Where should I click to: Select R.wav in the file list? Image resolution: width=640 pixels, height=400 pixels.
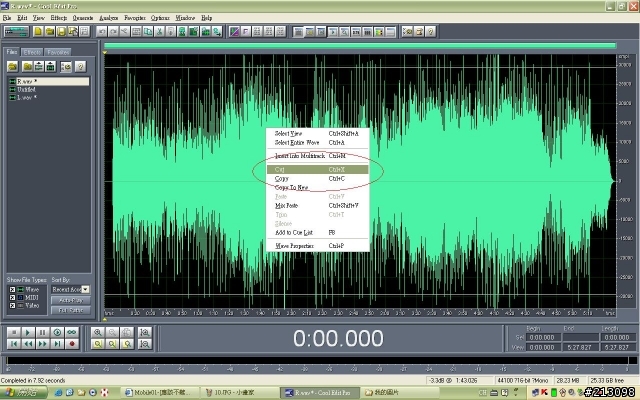(x=49, y=81)
